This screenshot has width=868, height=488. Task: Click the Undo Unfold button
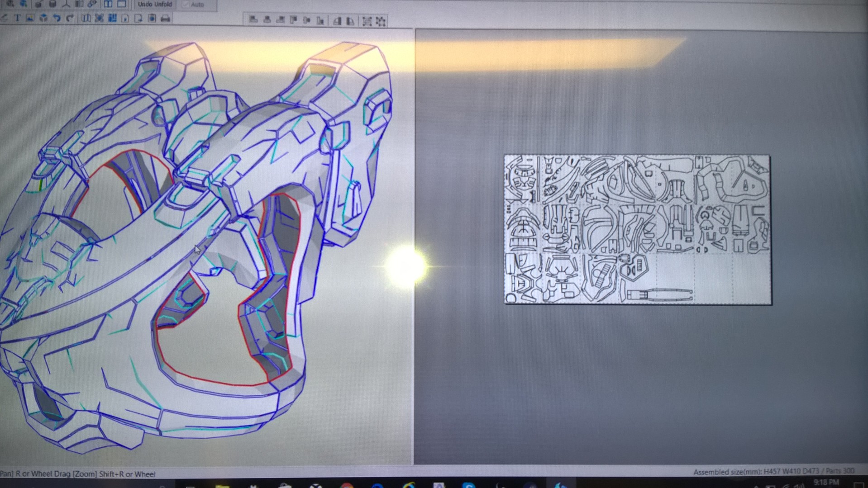[154, 5]
